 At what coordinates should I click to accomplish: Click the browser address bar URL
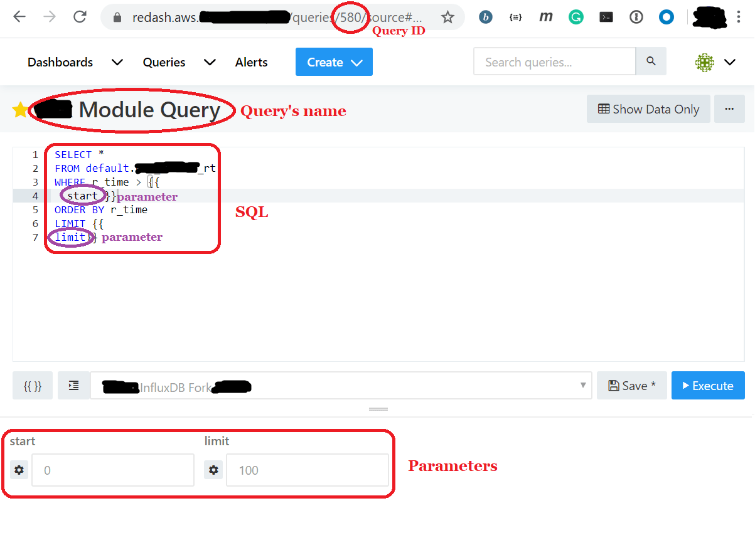click(x=276, y=18)
